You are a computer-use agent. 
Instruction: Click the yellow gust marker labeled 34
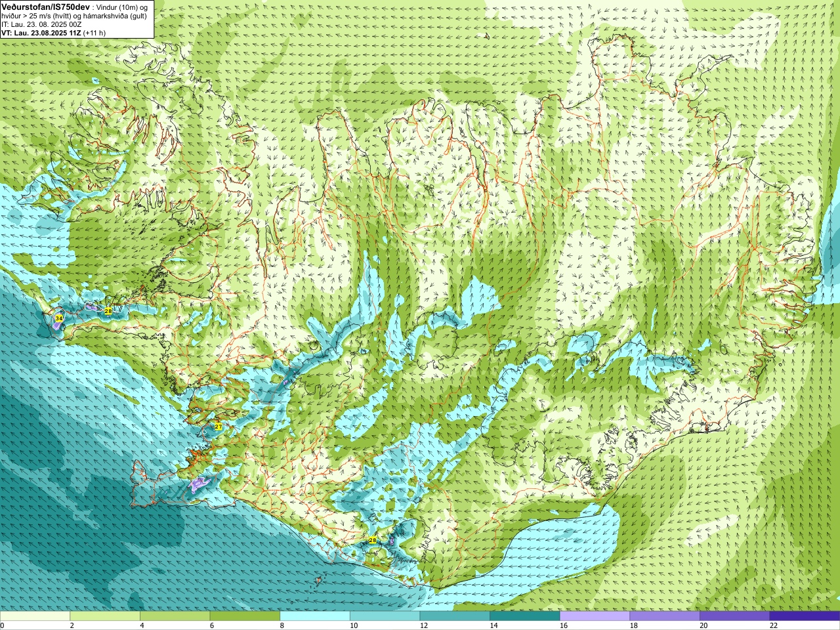[x=59, y=318]
